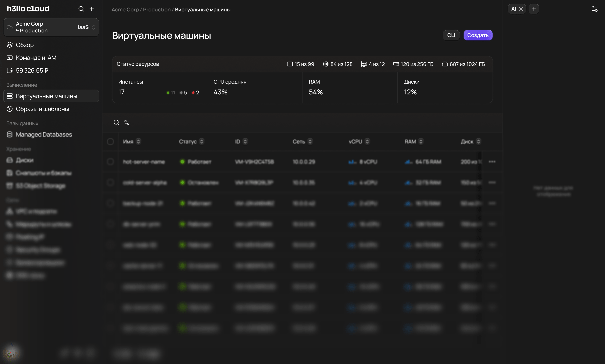Sort the table by Диск
The image size is (605, 364).
[x=478, y=142]
